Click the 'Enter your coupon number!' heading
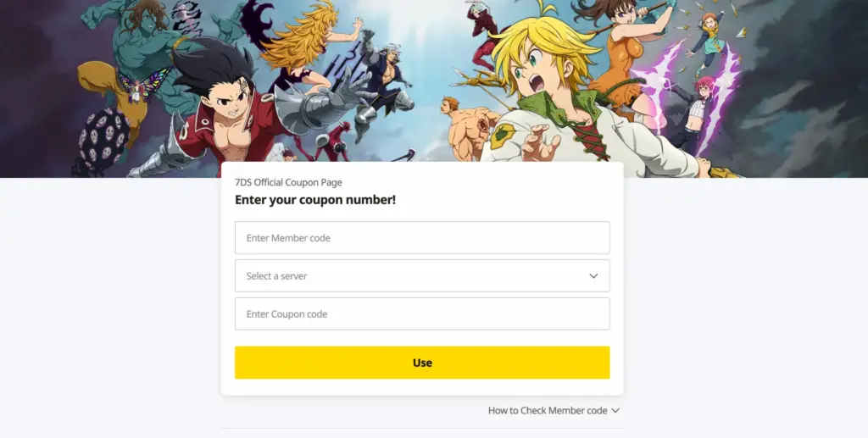 (x=315, y=200)
